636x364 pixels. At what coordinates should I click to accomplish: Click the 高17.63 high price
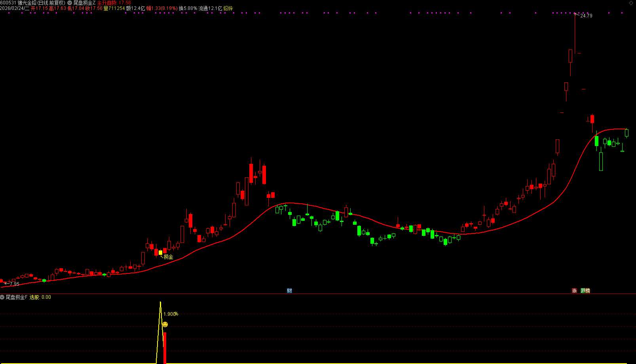tap(57, 8)
